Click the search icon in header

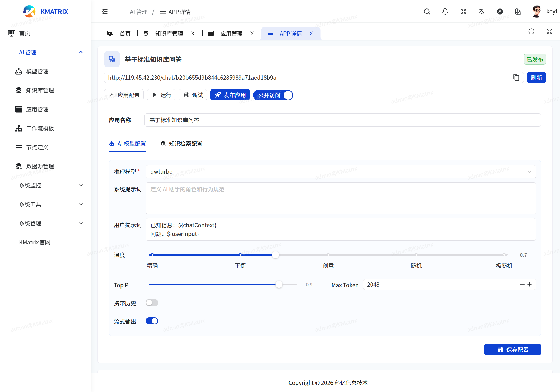(427, 12)
